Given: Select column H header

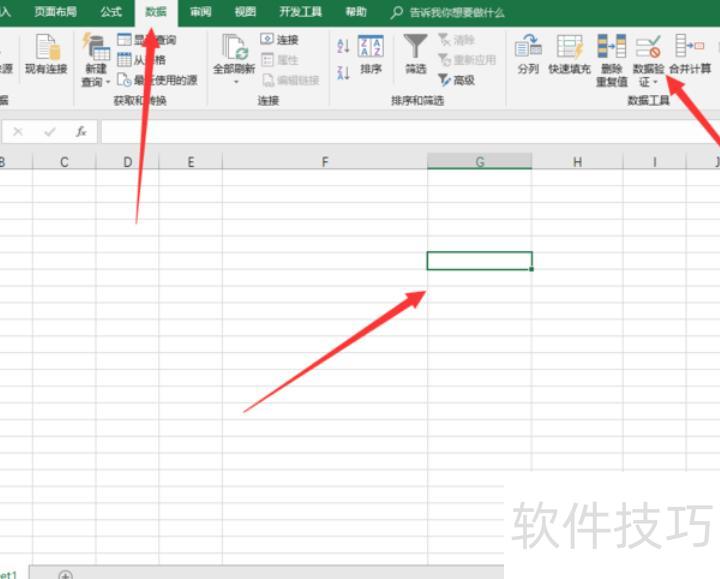Looking at the screenshot, I should click(577, 162).
